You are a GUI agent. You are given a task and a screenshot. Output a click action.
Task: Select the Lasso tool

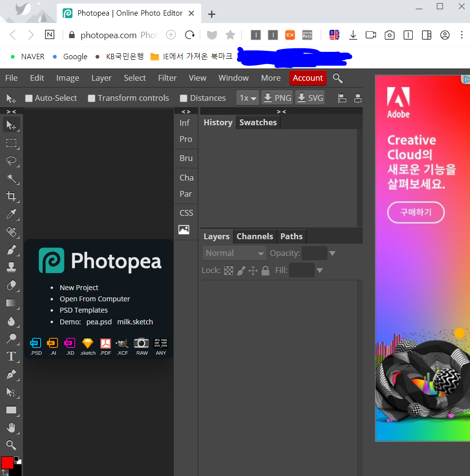point(12,160)
